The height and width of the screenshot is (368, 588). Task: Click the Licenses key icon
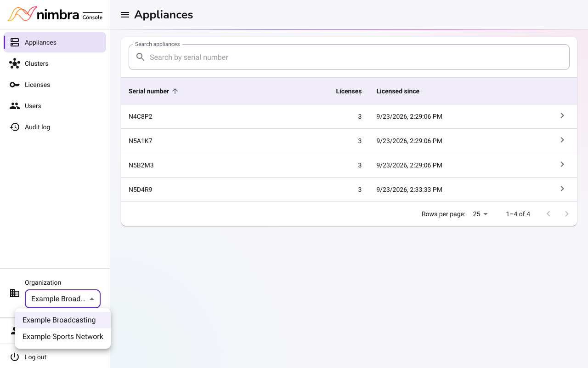pyautogui.click(x=15, y=85)
